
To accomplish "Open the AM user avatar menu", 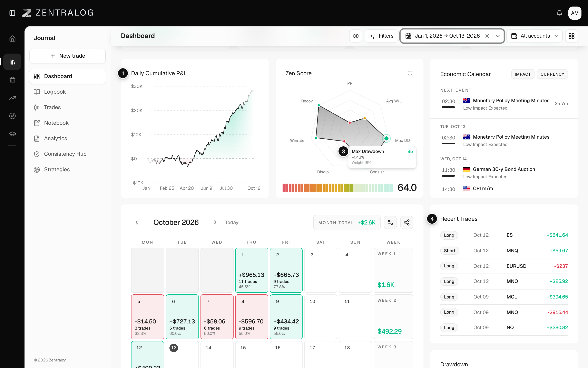I will 575,13.
